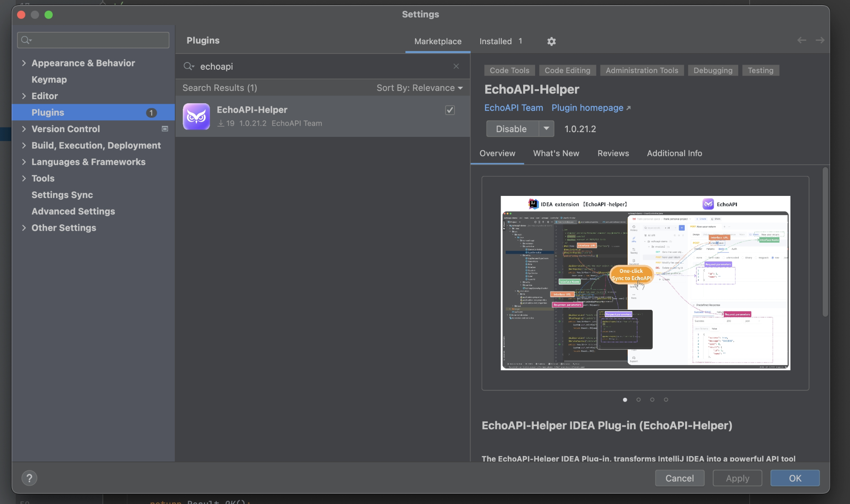The image size is (850, 504).
Task: Show the fourth screenshot via carousel dot
Action: pyautogui.click(x=666, y=399)
